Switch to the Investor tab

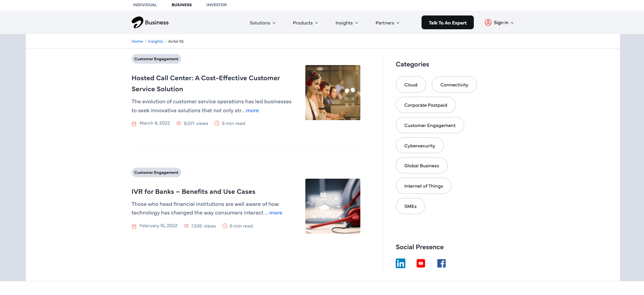(217, 5)
